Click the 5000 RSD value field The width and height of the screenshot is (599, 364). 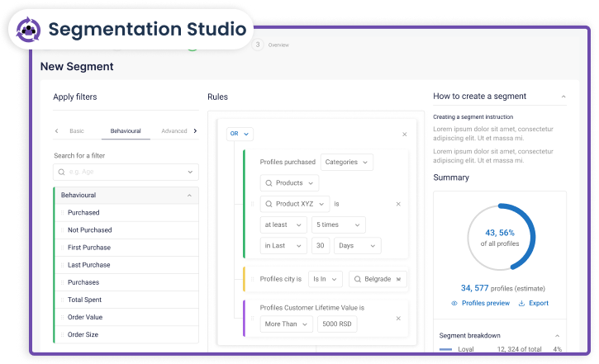tap(338, 324)
